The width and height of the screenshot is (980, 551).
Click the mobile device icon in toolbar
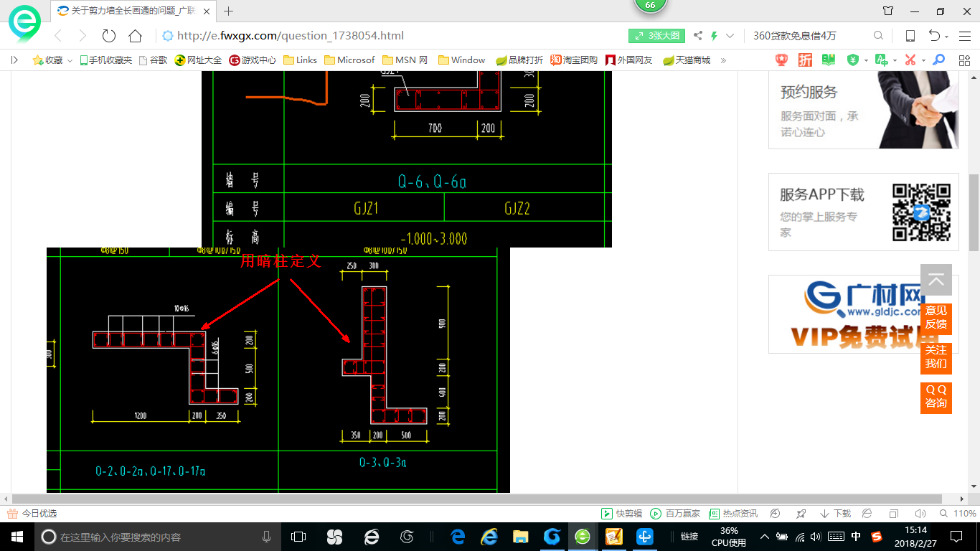(x=910, y=36)
